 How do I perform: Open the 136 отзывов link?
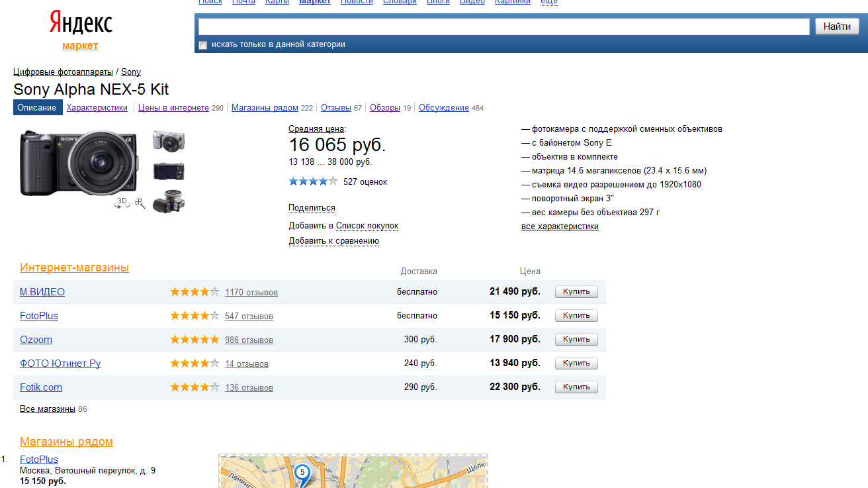click(x=249, y=388)
